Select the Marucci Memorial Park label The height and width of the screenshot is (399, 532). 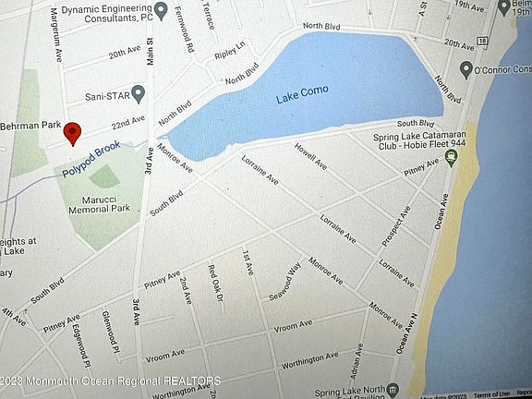100,204
